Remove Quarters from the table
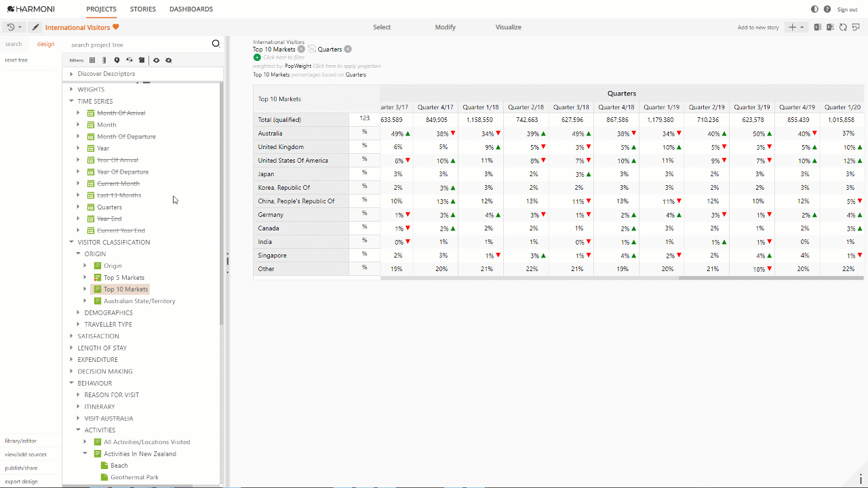The height and width of the screenshot is (488, 868). click(x=348, y=49)
